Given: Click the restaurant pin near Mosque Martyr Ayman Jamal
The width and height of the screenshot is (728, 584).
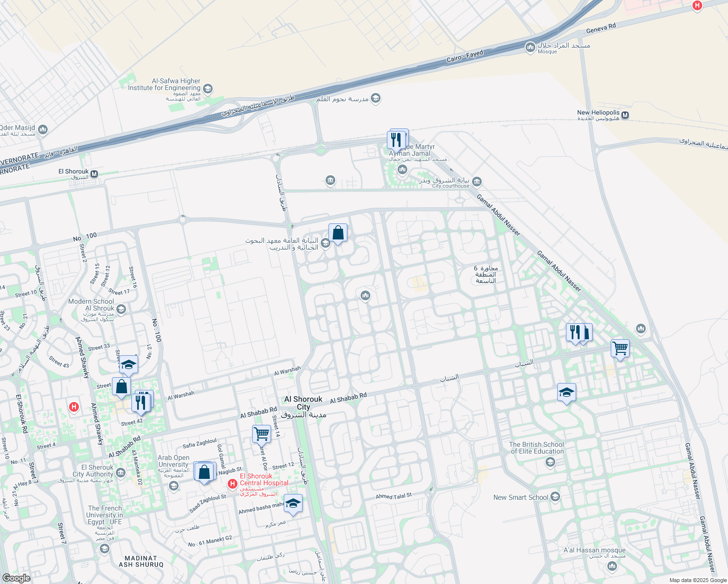Looking at the screenshot, I should pyautogui.click(x=397, y=140).
